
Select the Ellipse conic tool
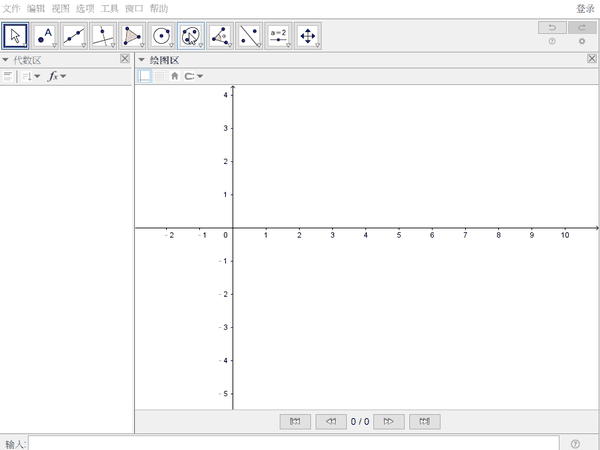pyautogui.click(x=191, y=36)
